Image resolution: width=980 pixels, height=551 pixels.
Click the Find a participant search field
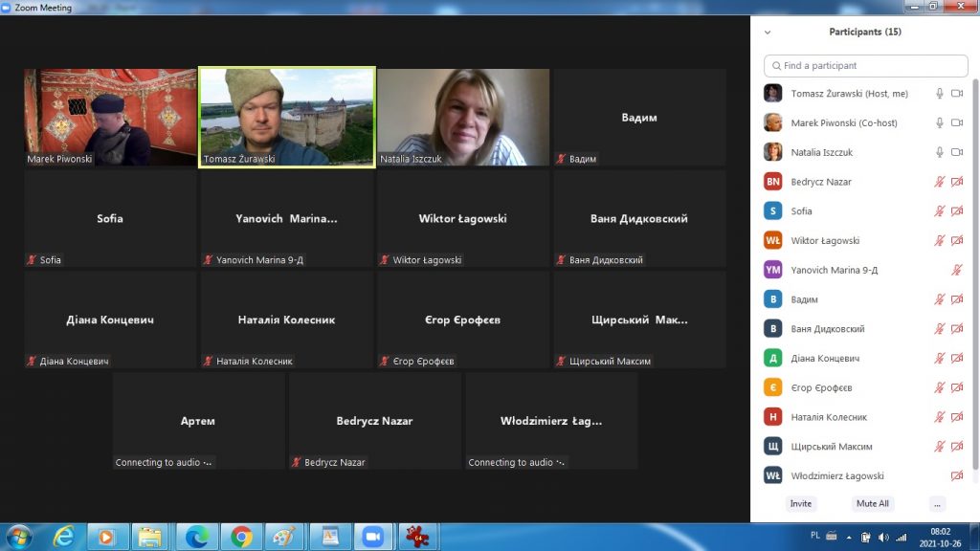(866, 66)
